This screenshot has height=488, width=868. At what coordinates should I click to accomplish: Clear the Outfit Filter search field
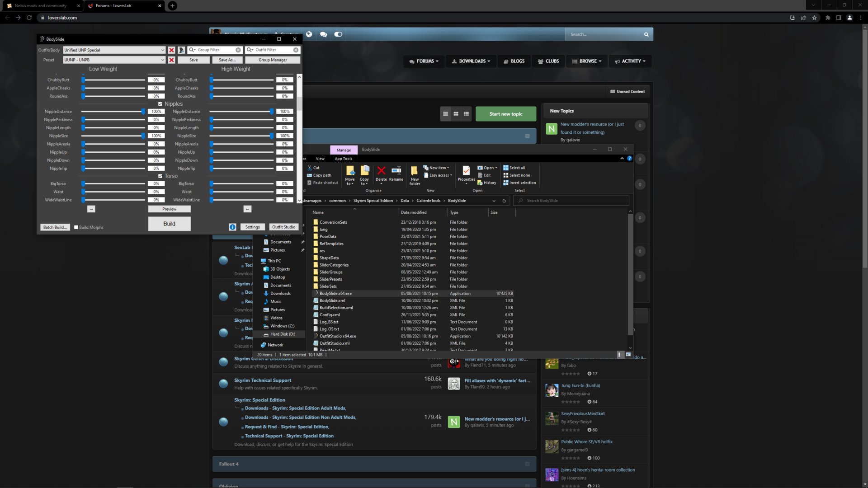296,50
